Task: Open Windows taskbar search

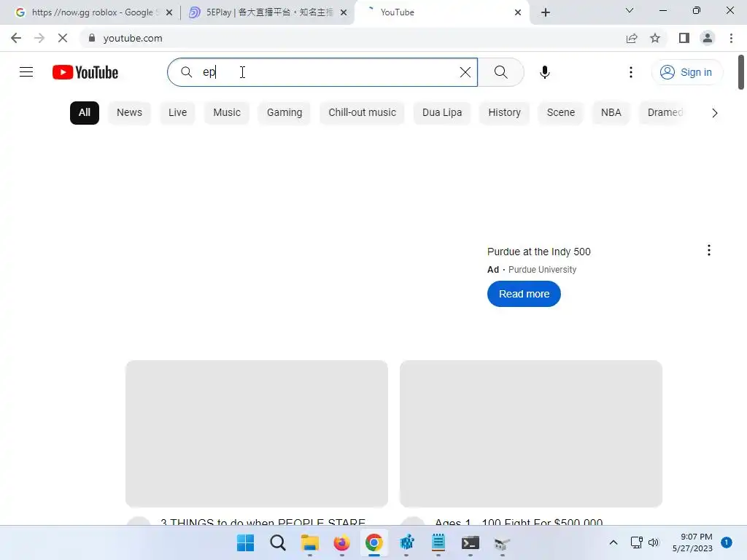Action: coord(278,542)
